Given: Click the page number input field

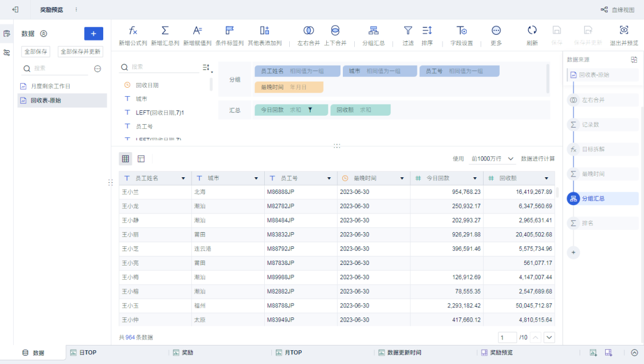Looking at the screenshot, I should click(507, 337).
